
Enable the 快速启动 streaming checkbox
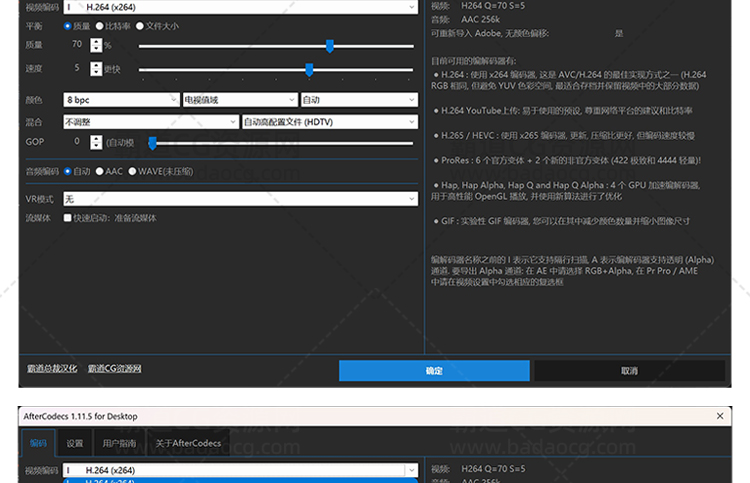(x=68, y=218)
